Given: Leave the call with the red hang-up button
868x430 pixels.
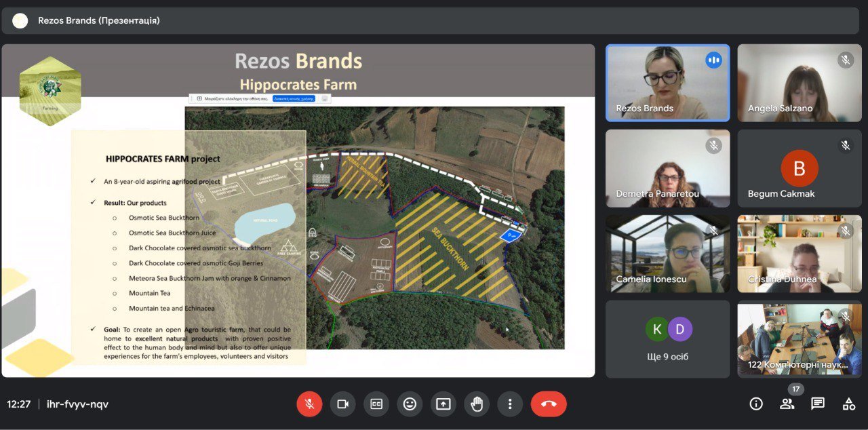Looking at the screenshot, I should [x=549, y=404].
